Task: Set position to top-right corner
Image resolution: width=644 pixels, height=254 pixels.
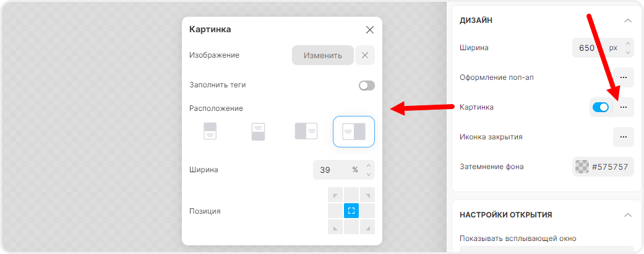Action: [367, 195]
